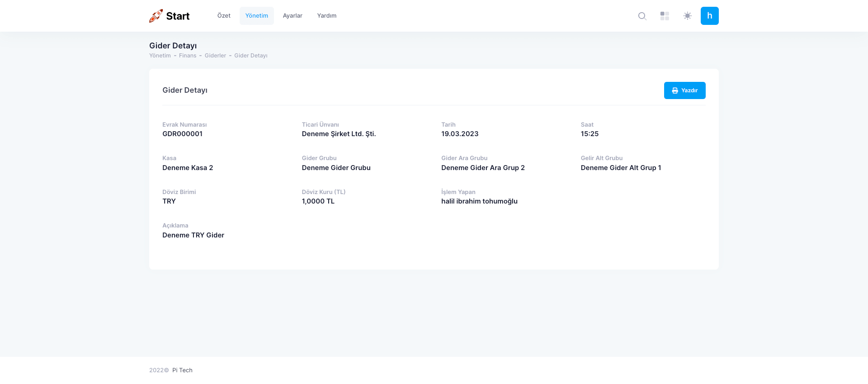
Task: Click the Yazdır print button
Action: tap(684, 90)
